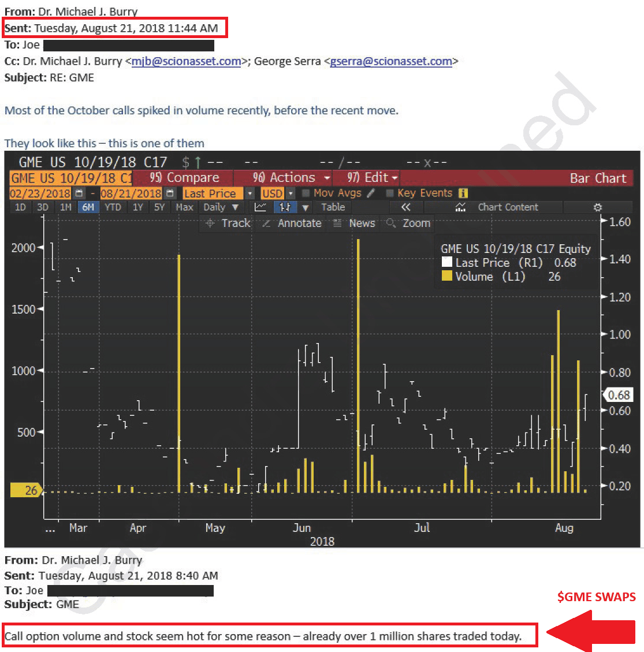Activate the Zoom magnifier tool
Screen dimensions: 644x652
pos(408,223)
